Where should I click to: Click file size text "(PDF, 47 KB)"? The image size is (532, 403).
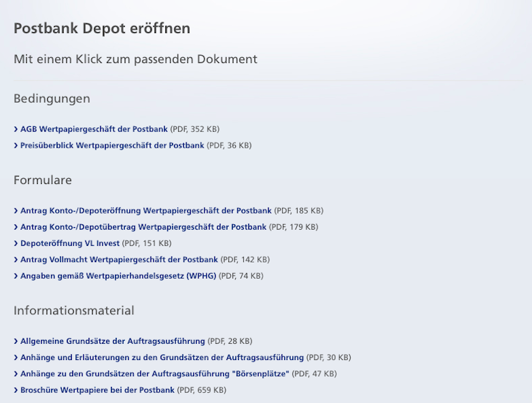coord(314,374)
